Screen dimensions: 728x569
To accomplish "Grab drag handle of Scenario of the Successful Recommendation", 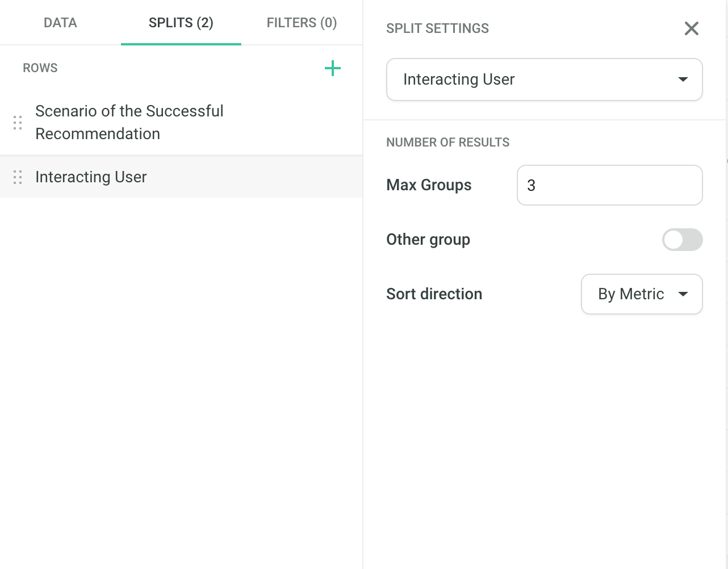I will point(18,123).
